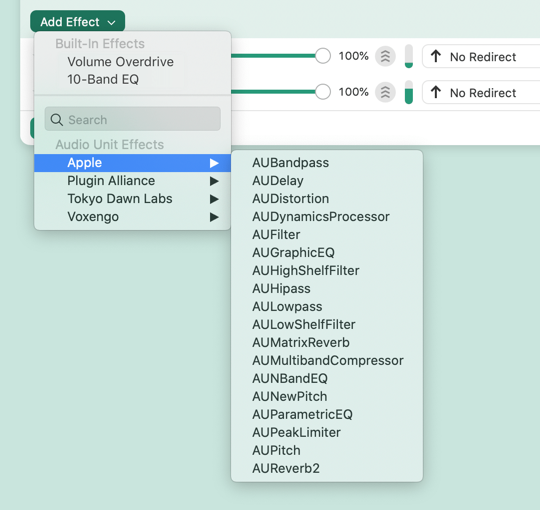Click the effects Search input field
The width and height of the screenshot is (540, 510).
[x=133, y=119]
